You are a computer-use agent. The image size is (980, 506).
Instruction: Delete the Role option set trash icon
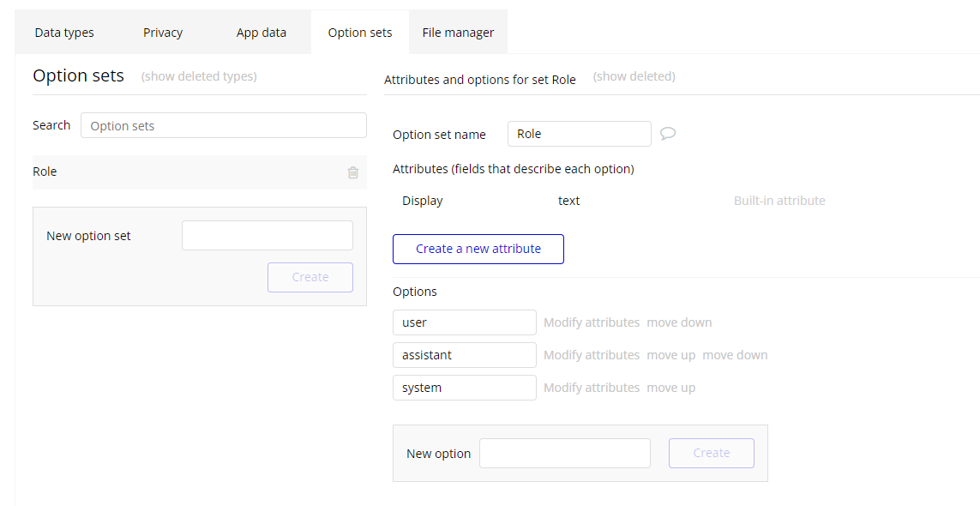[x=353, y=172]
